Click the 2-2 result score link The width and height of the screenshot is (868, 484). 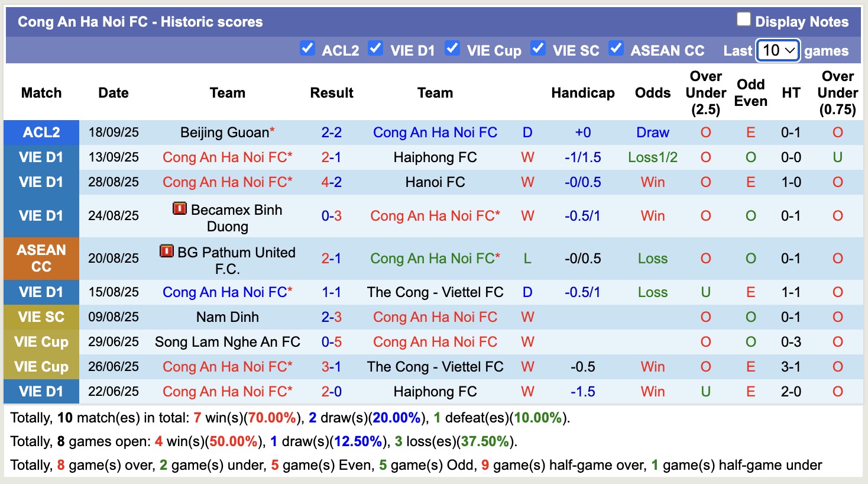[332, 133]
